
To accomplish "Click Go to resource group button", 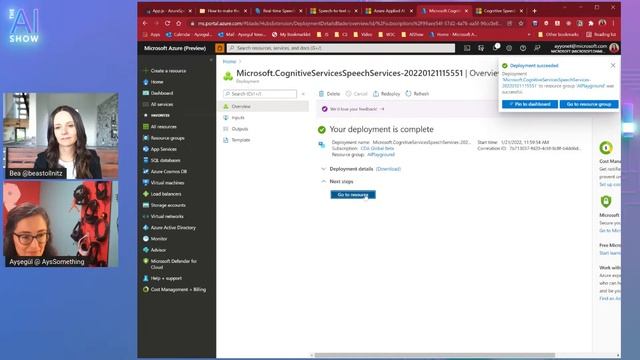I will click(589, 104).
